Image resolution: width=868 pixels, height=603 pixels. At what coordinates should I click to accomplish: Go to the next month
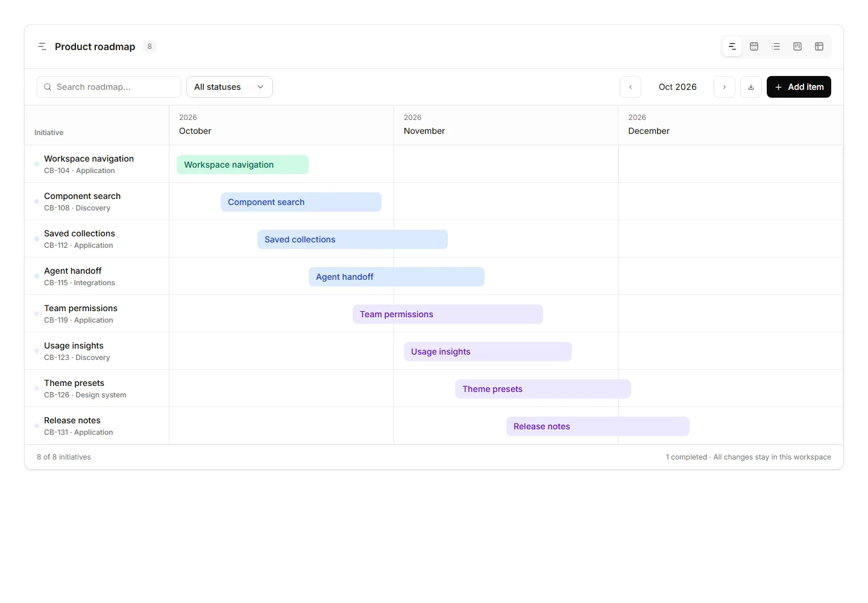[725, 87]
